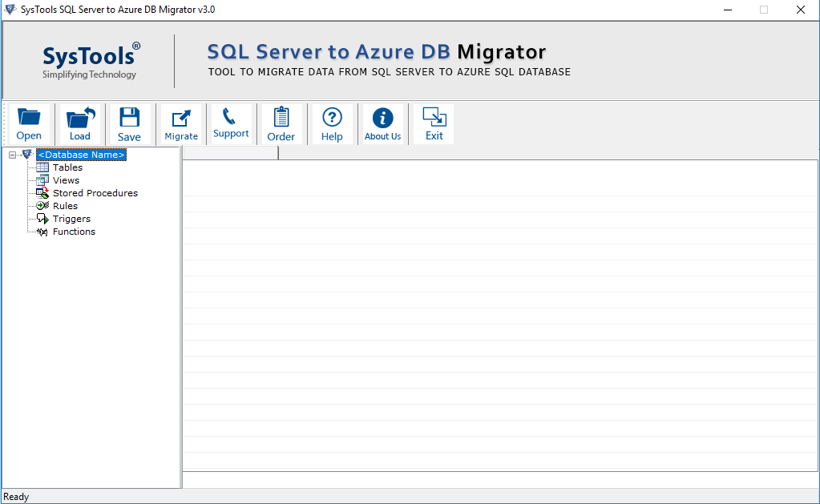
Task: Click the app icon in the title bar
Action: pyautogui.click(x=10, y=10)
